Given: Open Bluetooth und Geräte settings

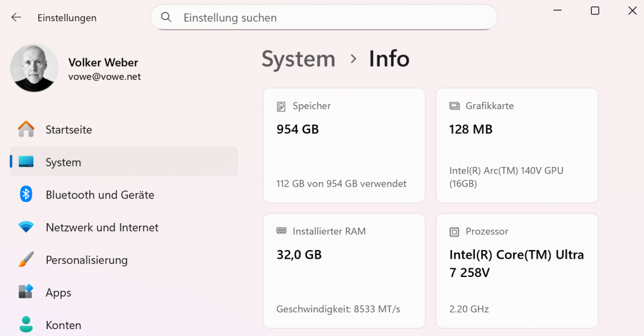Looking at the screenshot, I should coord(99,195).
